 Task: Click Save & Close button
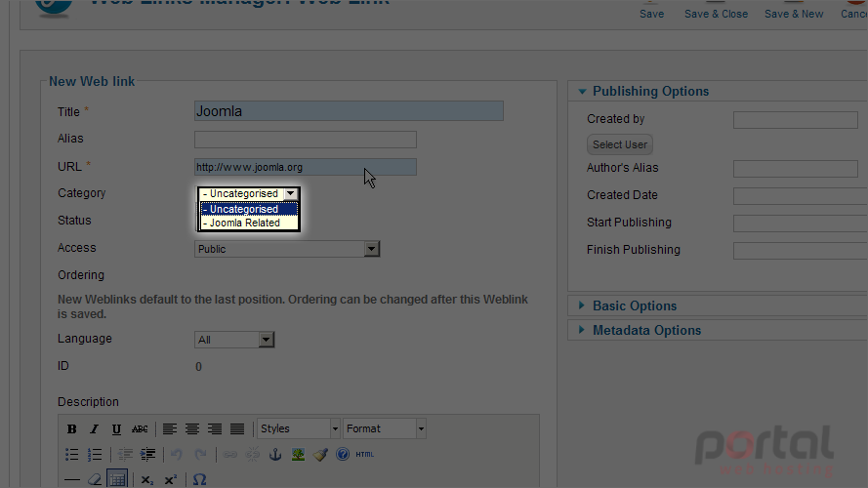[x=716, y=10]
